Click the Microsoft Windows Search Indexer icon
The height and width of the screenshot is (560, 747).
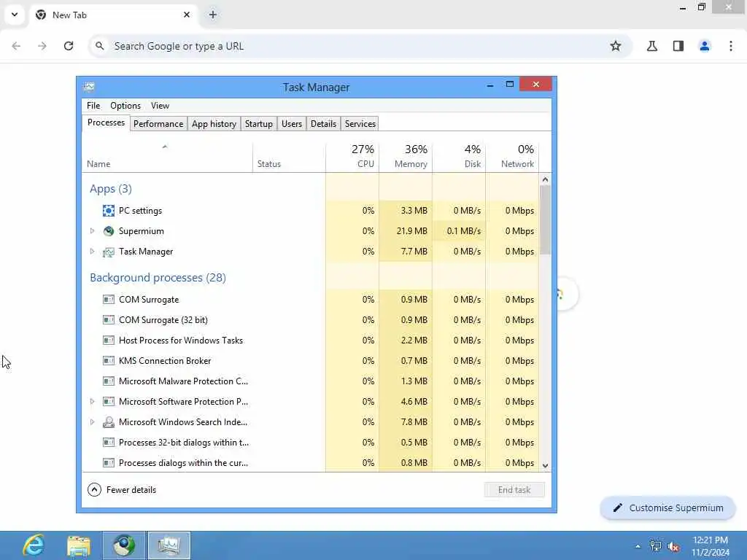coord(109,422)
